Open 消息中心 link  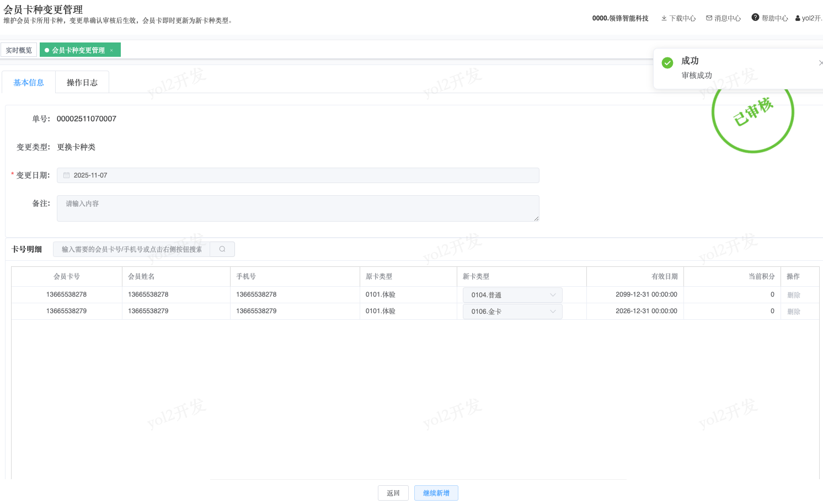(724, 18)
